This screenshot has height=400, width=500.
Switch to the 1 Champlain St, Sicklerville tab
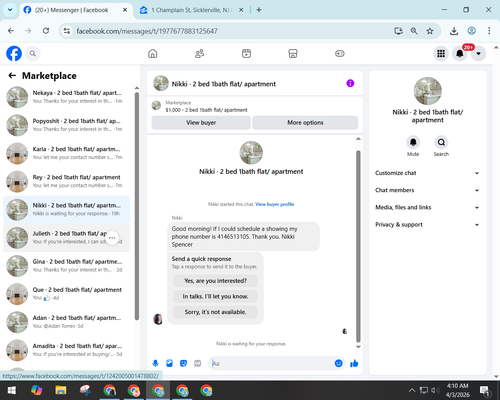tap(192, 10)
